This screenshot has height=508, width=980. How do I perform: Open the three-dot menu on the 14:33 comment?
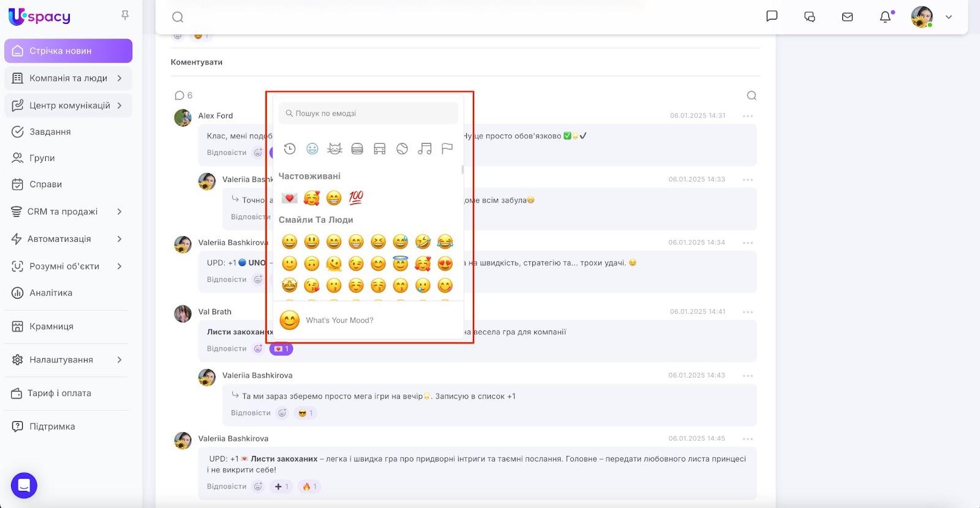pyautogui.click(x=748, y=179)
